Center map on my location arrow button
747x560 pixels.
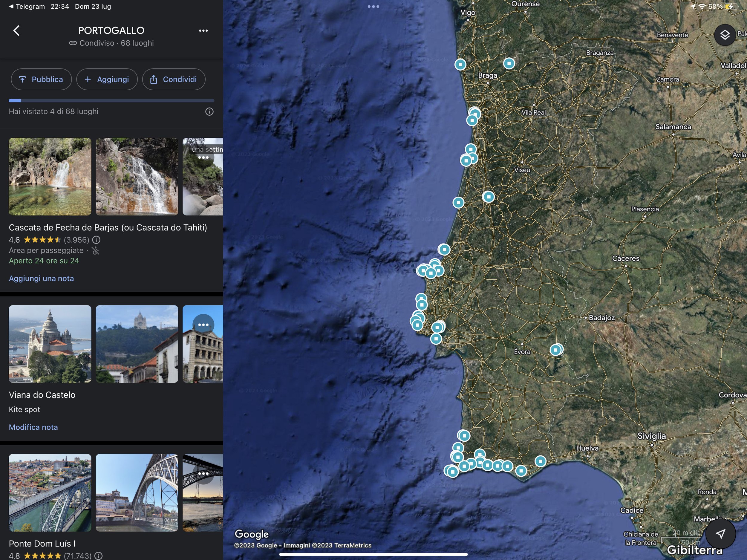[x=720, y=534]
